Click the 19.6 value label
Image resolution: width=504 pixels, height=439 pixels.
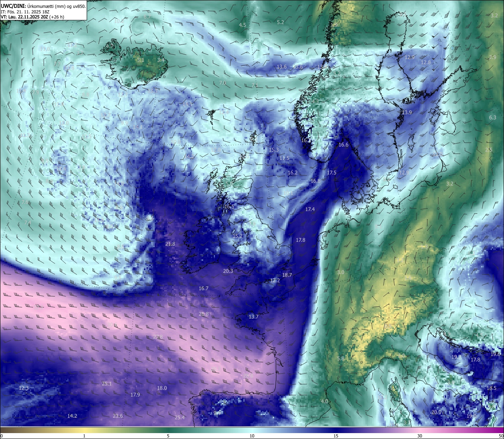(x=495, y=354)
